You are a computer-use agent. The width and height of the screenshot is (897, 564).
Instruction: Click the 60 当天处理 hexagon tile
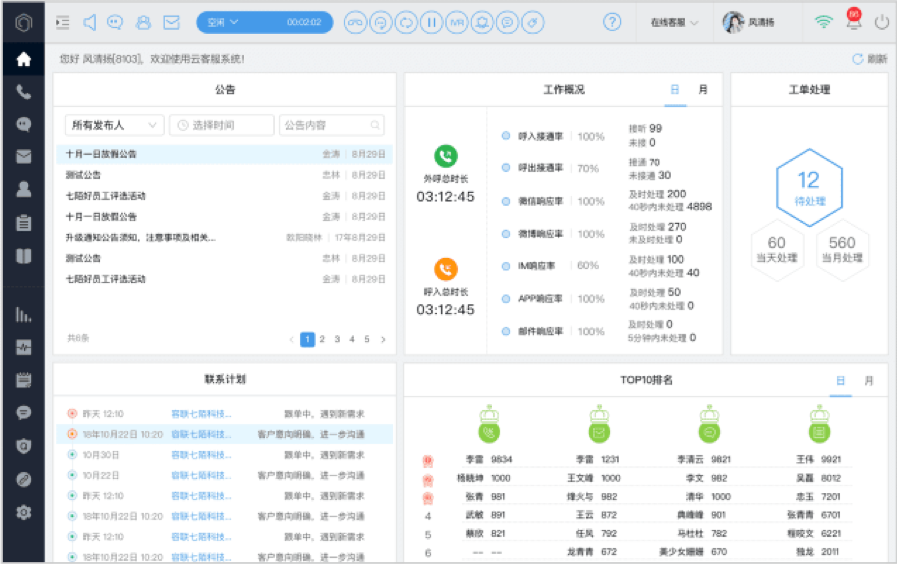point(776,249)
